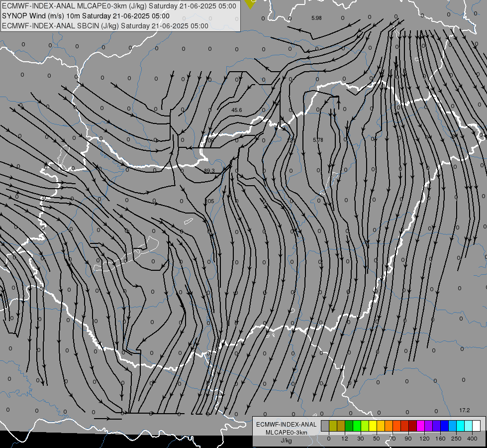Viewport: 487px width, 448px height.
Task: Click the gray legend swatch below zero
Action: (325, 426)
